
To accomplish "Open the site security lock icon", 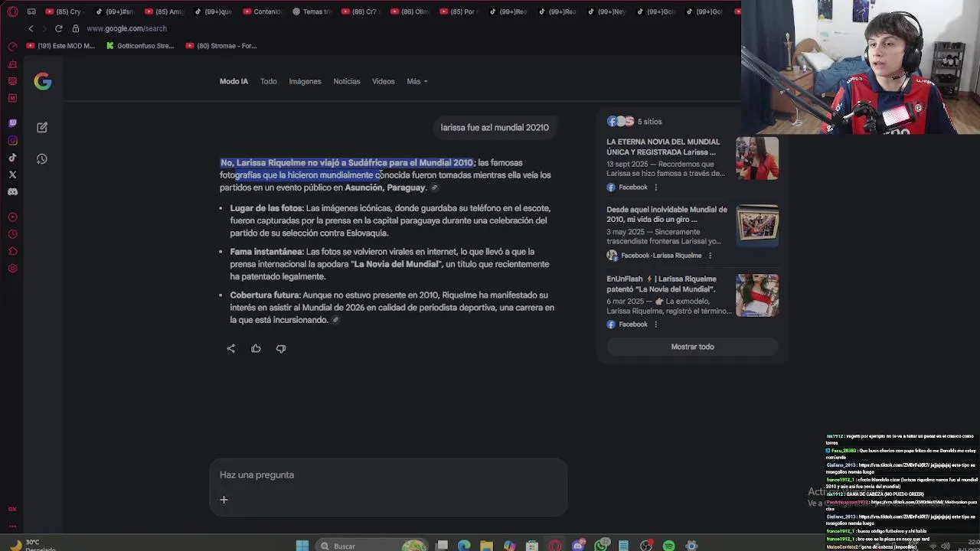I will (75, 28).
